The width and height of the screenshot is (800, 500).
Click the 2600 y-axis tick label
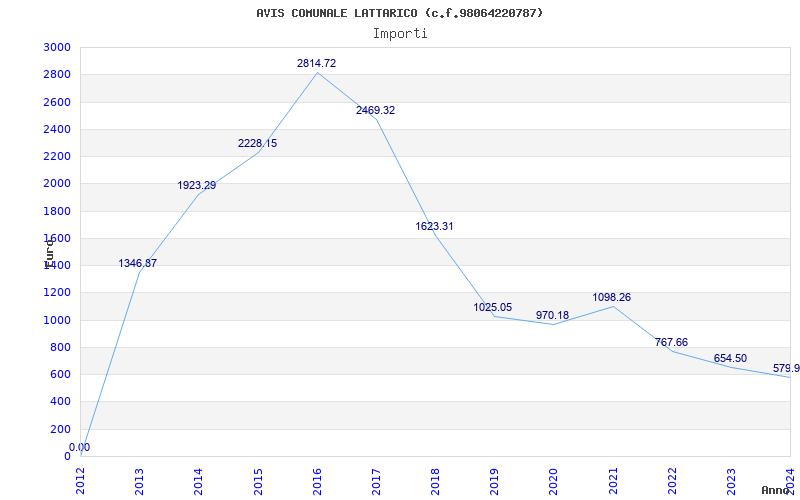pyautogui.click(x=57, y=102)
